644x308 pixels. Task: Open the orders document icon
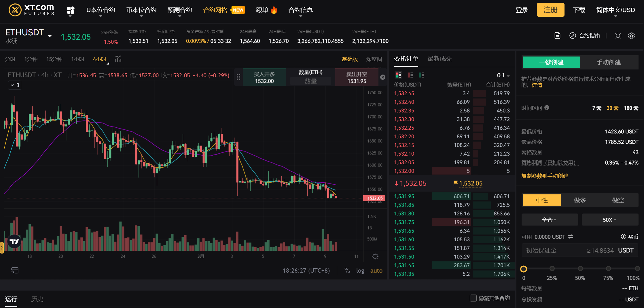[557, 36]
